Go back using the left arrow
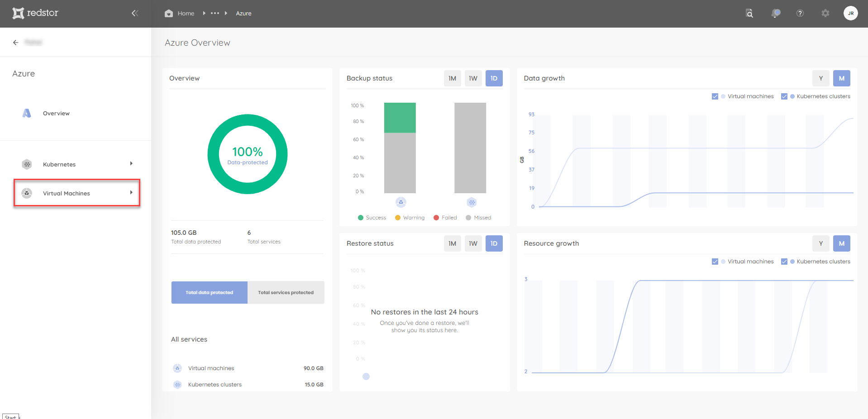The image size is (868, 419). coord(16,42)
